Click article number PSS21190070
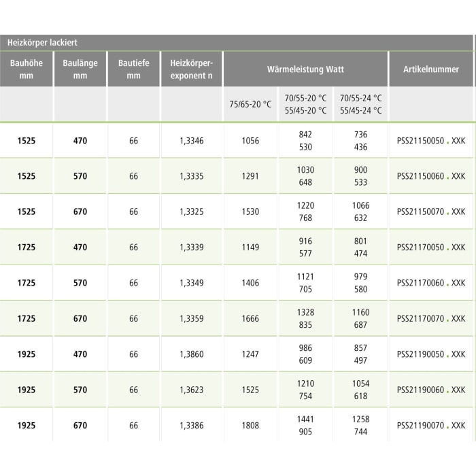 pyautogui.click(x=430, y=426)
